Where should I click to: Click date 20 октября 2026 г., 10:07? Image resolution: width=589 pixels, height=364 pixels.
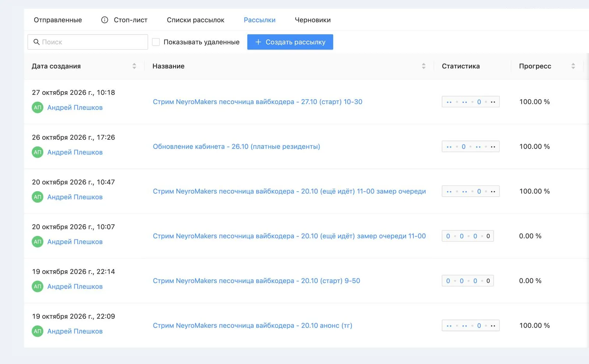click(74, 227)
